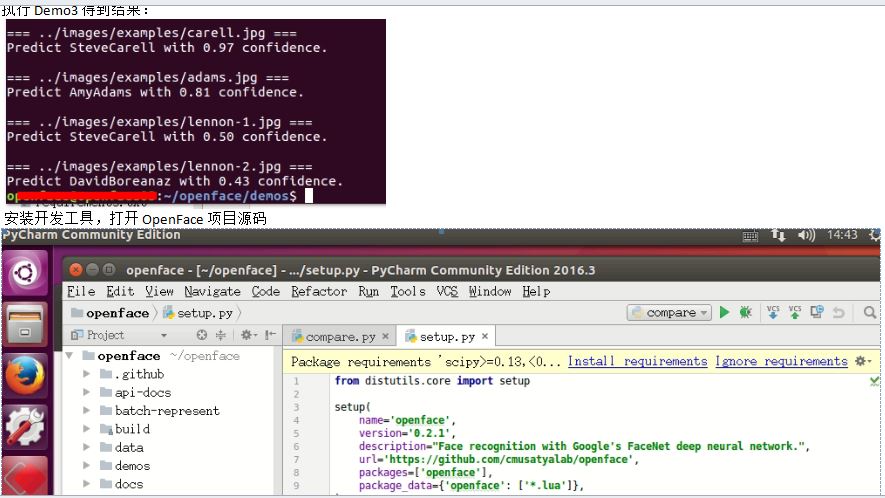Click the Install requirements link
The width and height of the screenshot is (885, 498).
(x=637, y=361)
